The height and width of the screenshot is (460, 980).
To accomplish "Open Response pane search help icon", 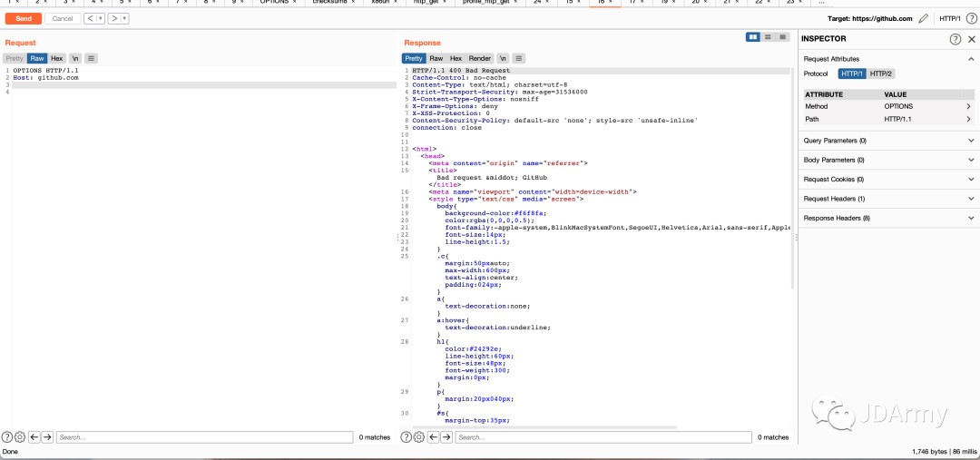I will [x=406, y=437].
